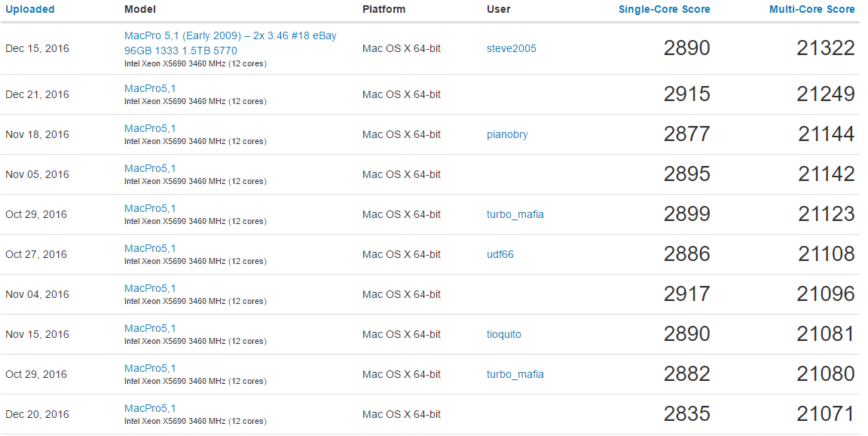Image resolution: width=868 pixels, height=436 pixels.
Task: Open the MacPro5,1 result scoring 21123 multi-core
Action: (150, 209)
